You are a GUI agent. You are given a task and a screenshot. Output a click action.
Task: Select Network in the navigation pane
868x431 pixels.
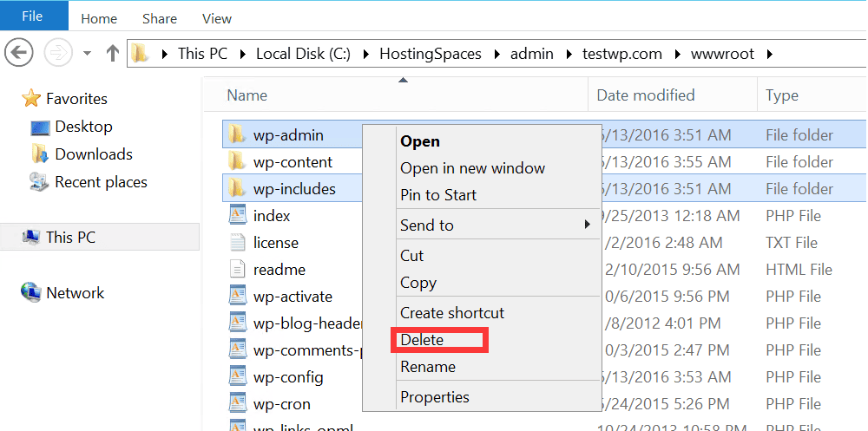[75, 293]
